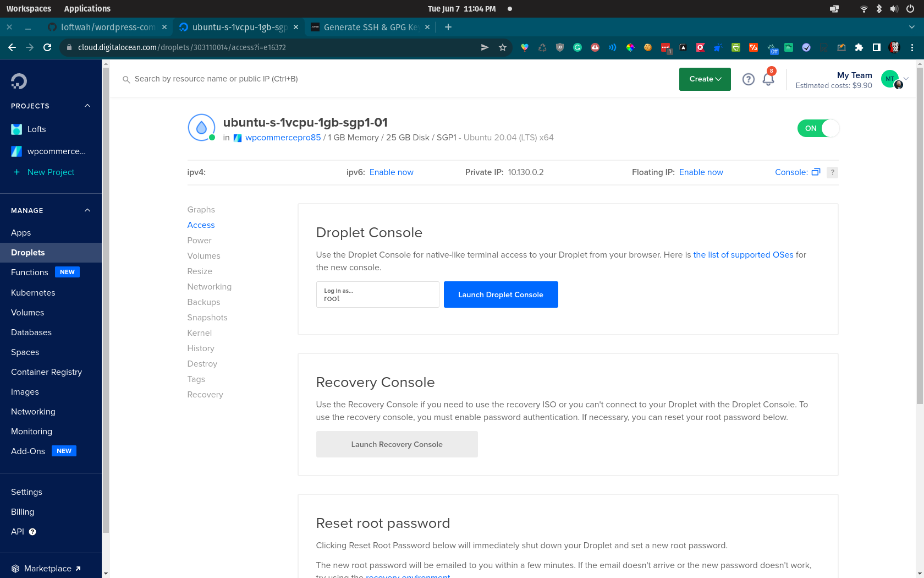Click the send page arrow in address bar
The image size is (924, 578).
(x=485, y=47)
